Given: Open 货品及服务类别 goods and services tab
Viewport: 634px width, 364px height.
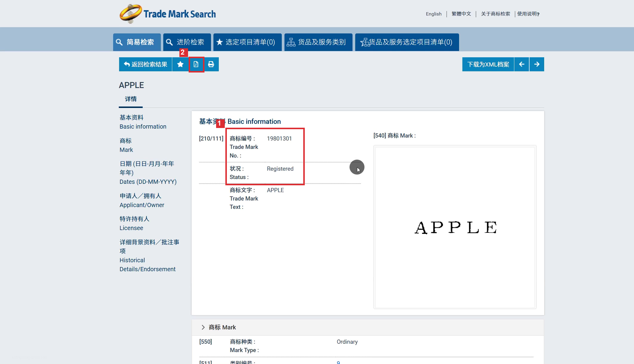Looking at the screenshot, I should click(318, 42).
